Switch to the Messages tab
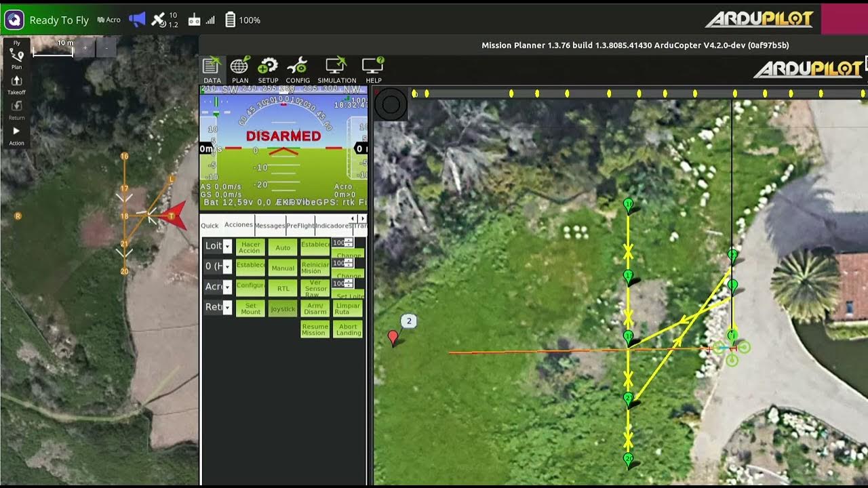This screenshot has width=868, height=488. (x=270, y=226)
